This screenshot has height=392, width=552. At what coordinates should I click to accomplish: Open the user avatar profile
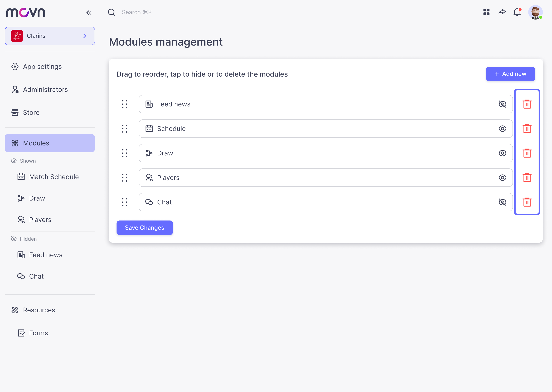coord(535,12)
